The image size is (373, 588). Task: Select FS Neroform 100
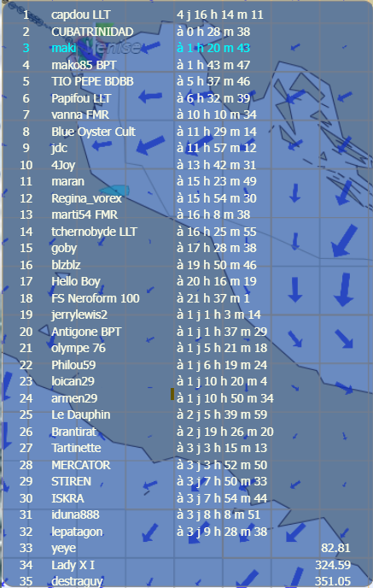click(x=95, y=298)
